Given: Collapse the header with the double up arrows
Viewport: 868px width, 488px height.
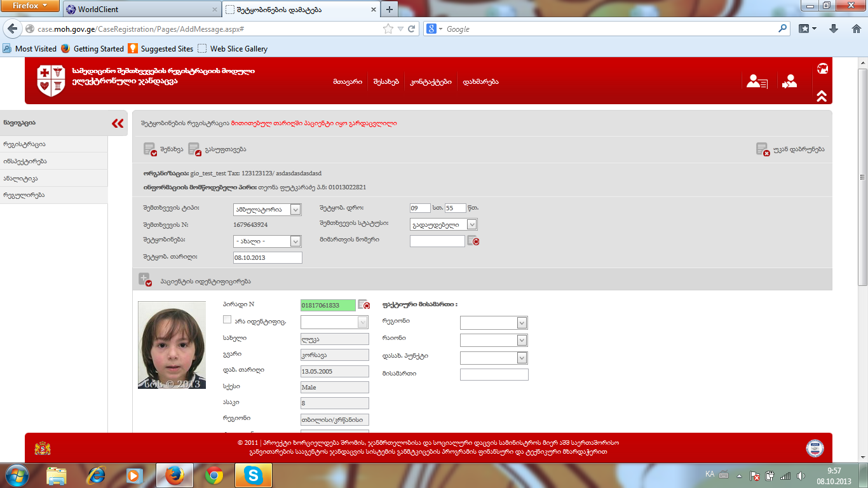Looking at the screenshot, I should (x=822, y=96).
